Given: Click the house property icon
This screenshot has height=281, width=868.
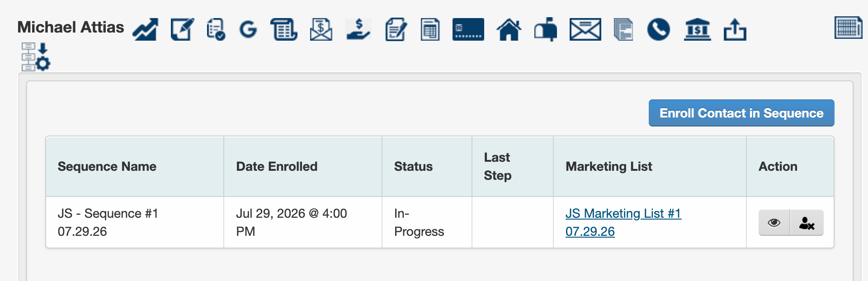Looking at the screenshot, I should pyautogui.click(x=509, y=29).
